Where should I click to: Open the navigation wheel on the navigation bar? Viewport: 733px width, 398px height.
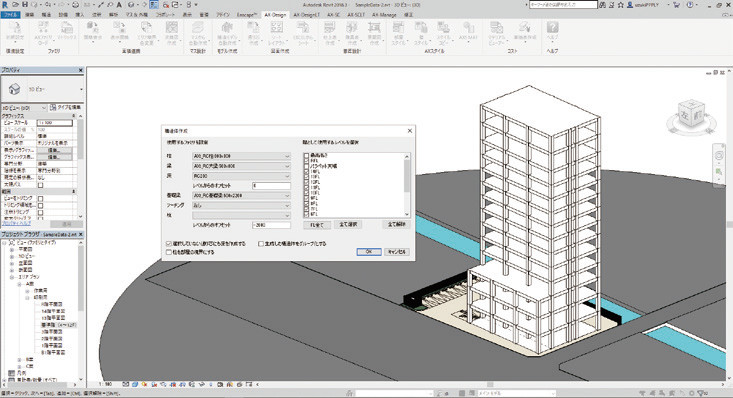pos(719,155)
